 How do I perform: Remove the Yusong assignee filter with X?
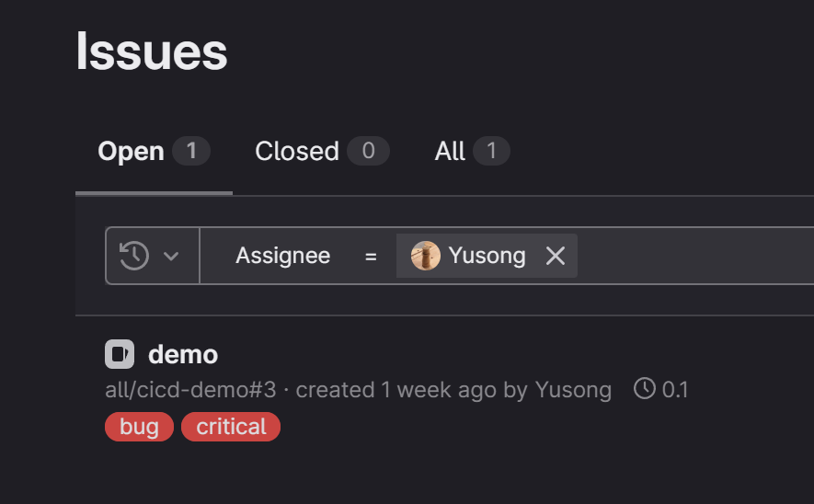[556, 256]
